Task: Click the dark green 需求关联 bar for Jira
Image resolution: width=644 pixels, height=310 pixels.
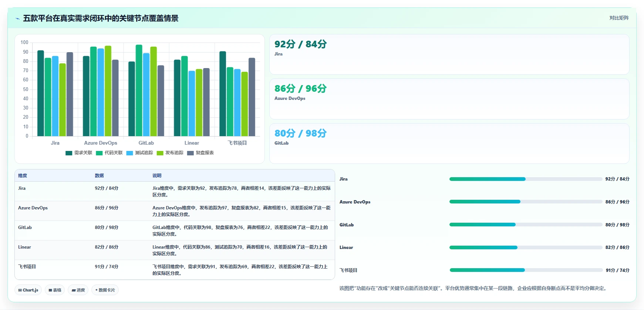Action: point(41,93)
